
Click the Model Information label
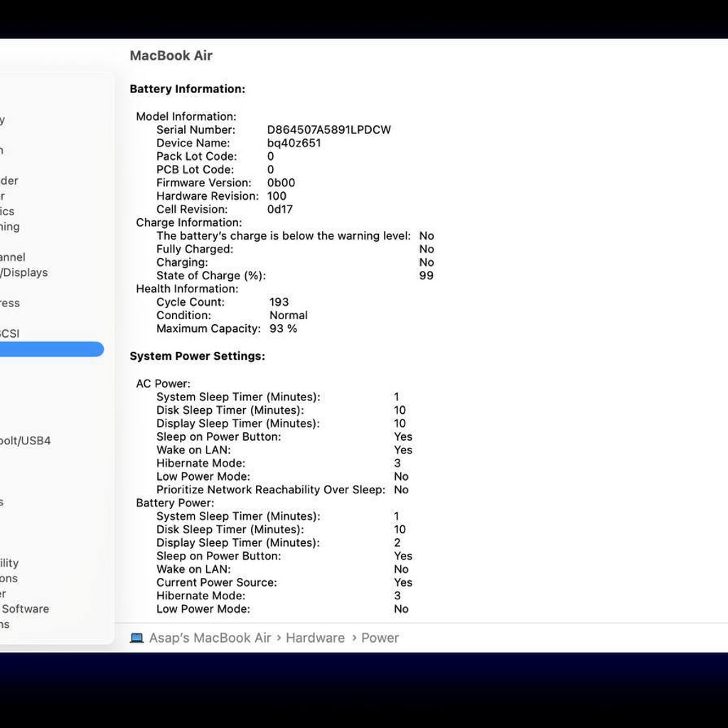pyautogui.click(x=186, y=117)
